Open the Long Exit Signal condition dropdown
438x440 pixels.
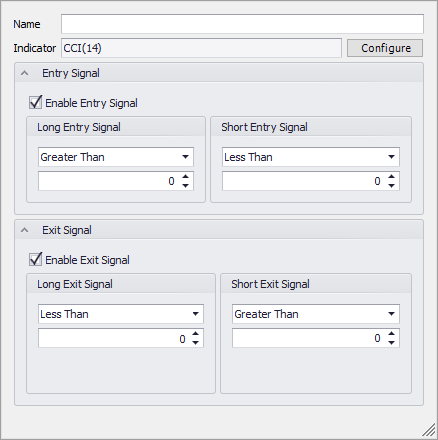coord(121,314)
